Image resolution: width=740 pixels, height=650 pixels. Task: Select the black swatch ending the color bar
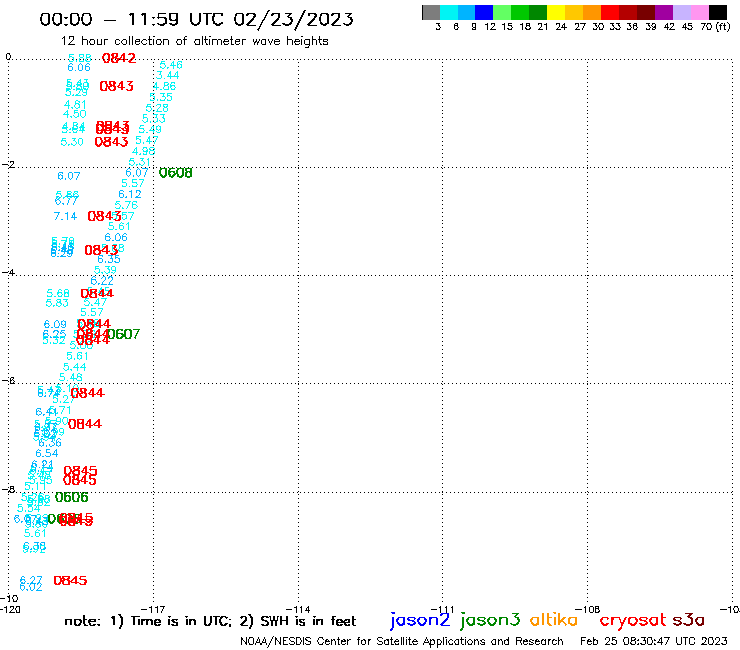(x=718, y=12)
